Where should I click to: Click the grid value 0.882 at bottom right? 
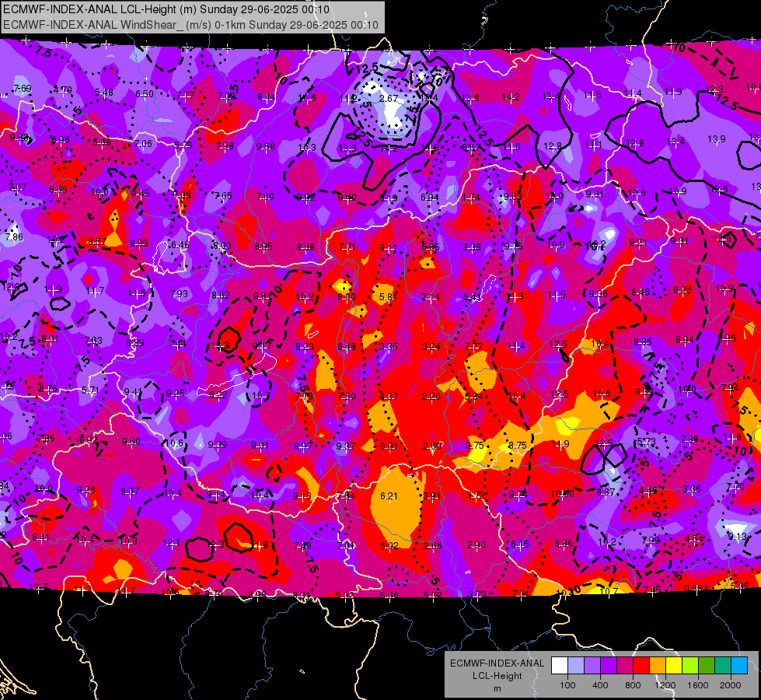pyautogui.click(x=696, y=589)
